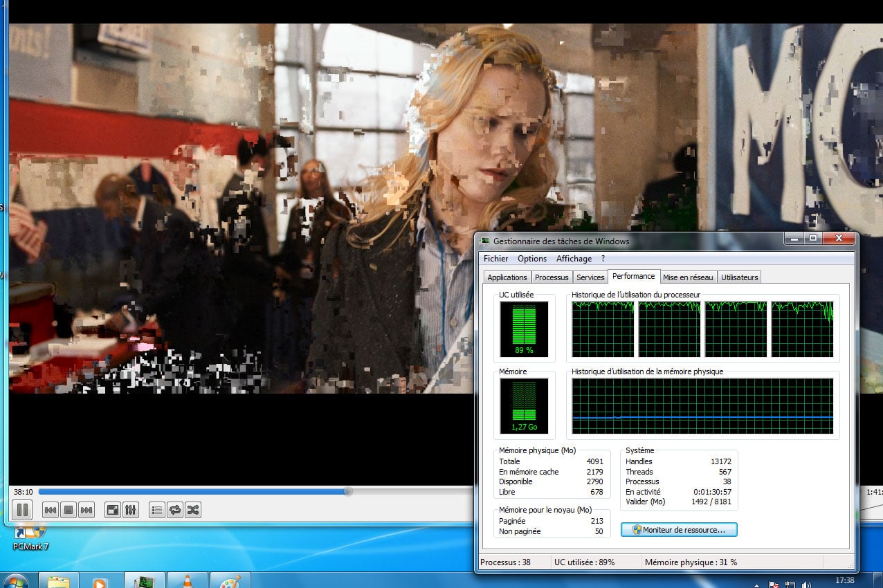Image resolution: width=883 pixels, height=588 pixels.
Task: Open Windows Media Player from the taskbar
Action: coord(101,581)
